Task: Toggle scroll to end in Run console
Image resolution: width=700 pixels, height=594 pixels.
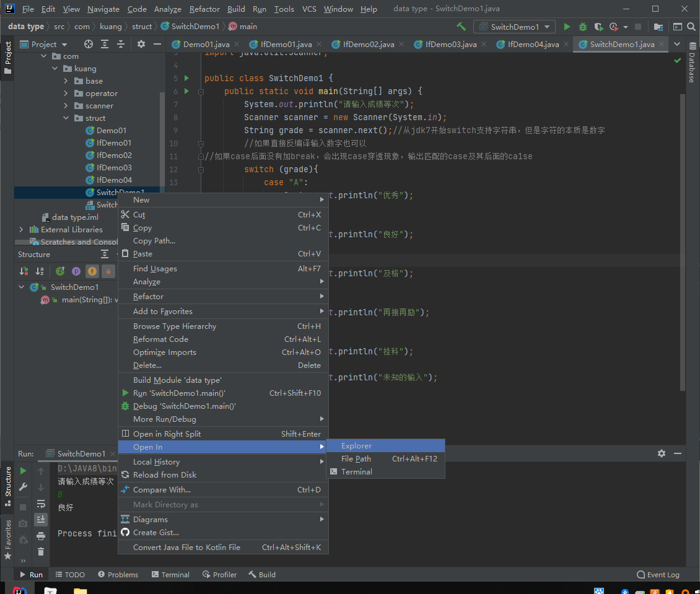Action: (x=41, y=520)
